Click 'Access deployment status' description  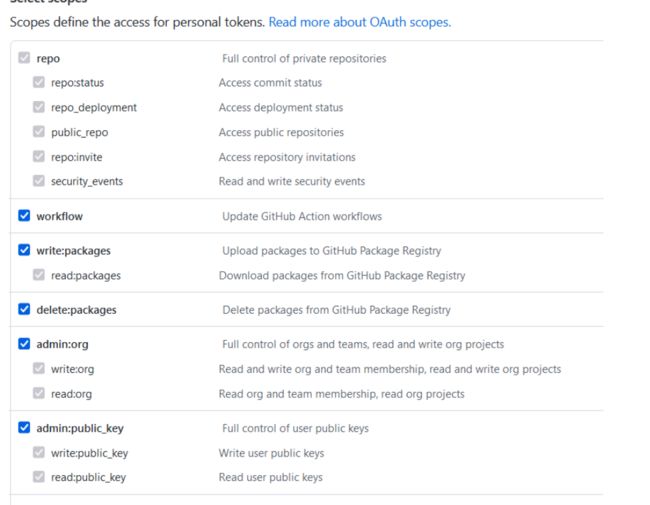tap(281, 108)
